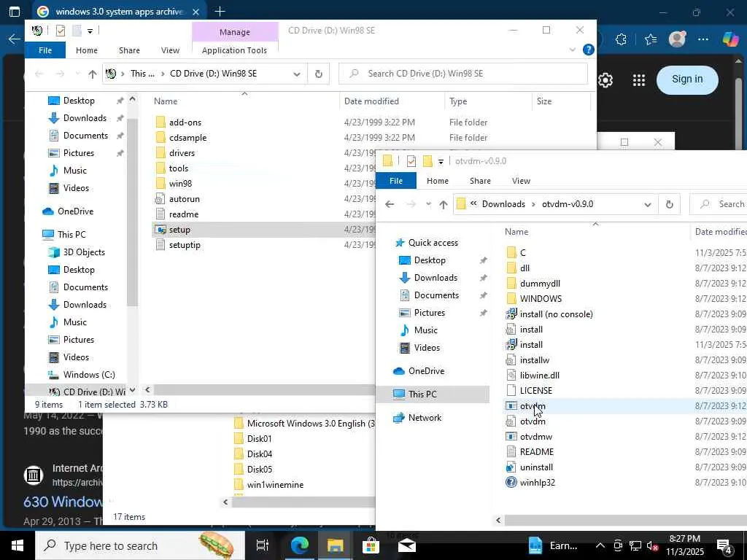
Task: Open the add-ons folder in CD Drive window
Action: (185, 122)
